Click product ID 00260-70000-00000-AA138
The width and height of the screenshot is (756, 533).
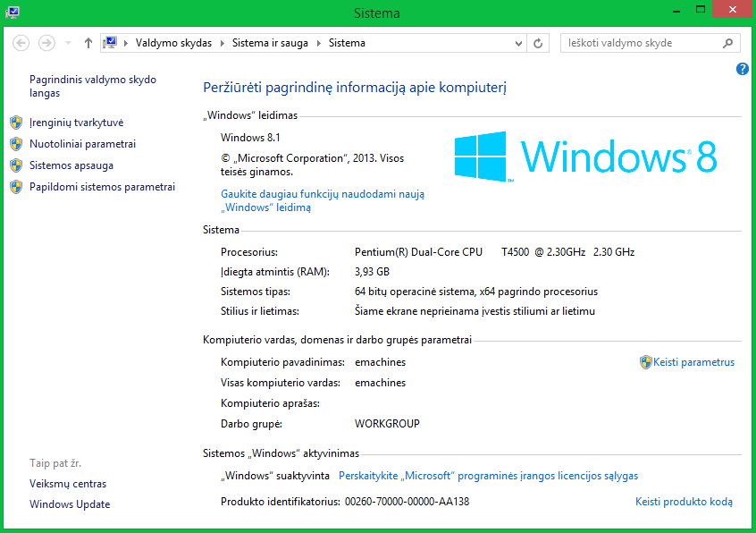pyautogui.click(x=407, y=502)
